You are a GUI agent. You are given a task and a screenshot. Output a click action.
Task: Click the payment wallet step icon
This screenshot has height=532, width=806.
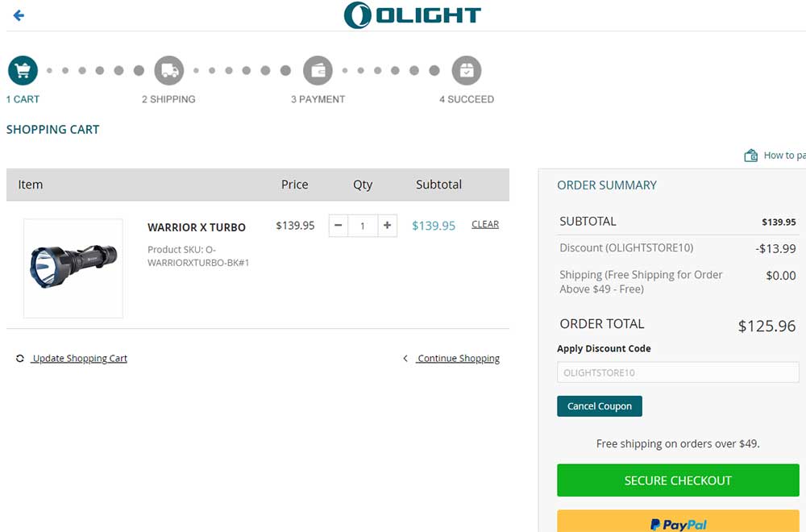pyautogui.click(x=318, y=71)
